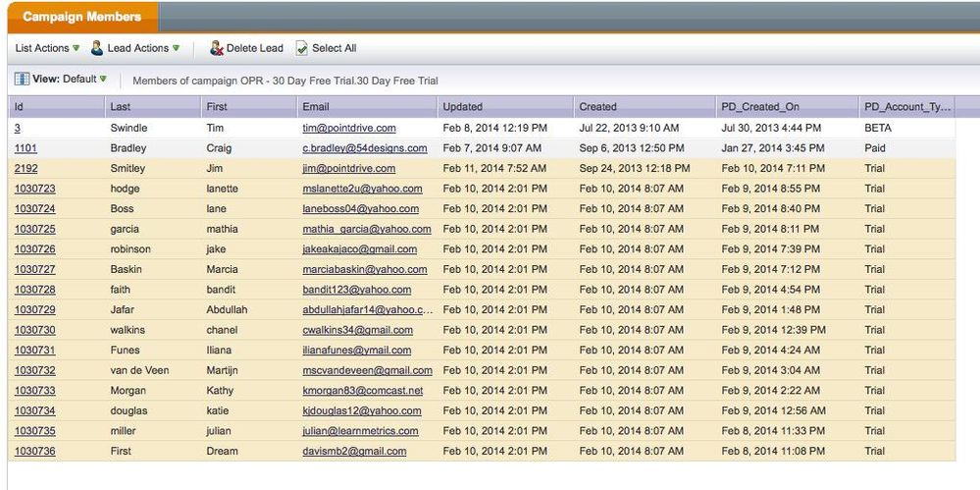Click email kmorgan83@comcast.net
Viewport: 980px width, 490px height.
362,390
